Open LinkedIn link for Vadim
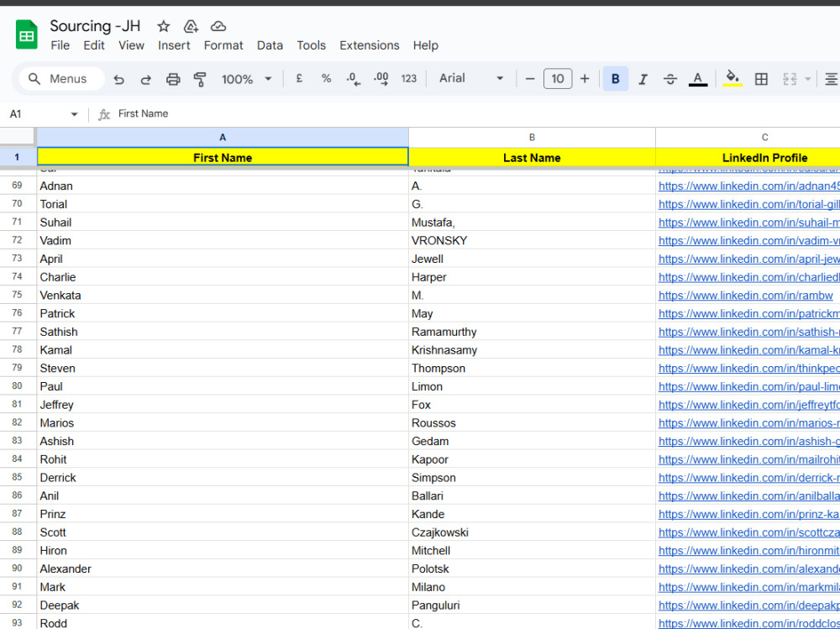 tap(748, 241)
